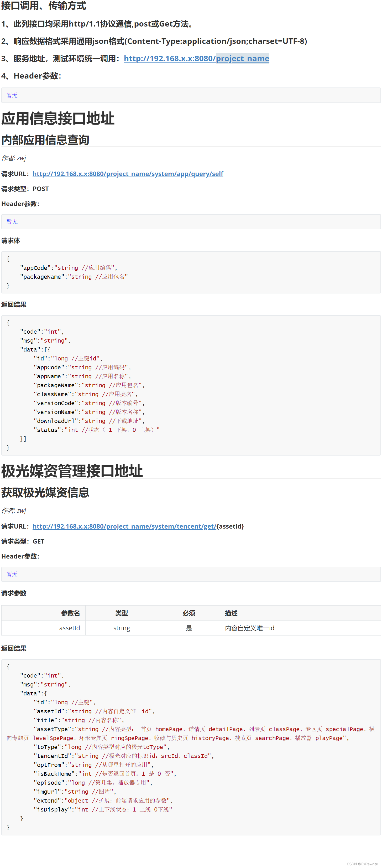
Task: Click the 类型 table header
Action: pyautogui.click(x=122, y=613)
